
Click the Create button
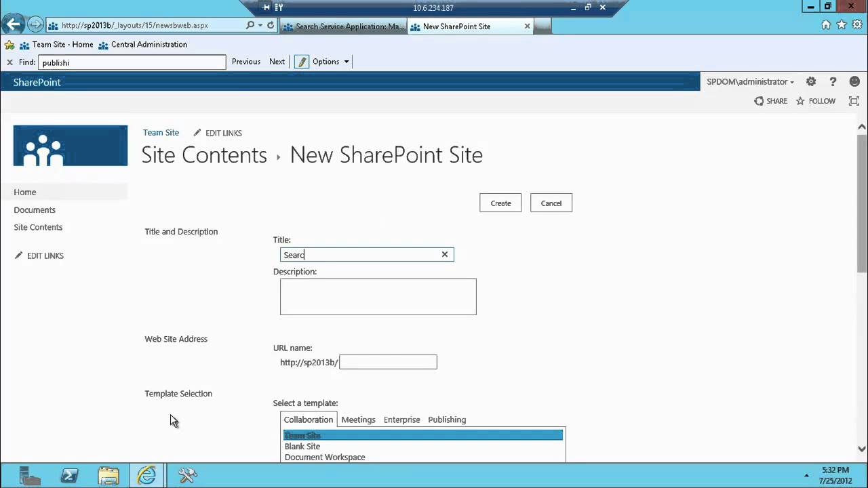[500, 203]
